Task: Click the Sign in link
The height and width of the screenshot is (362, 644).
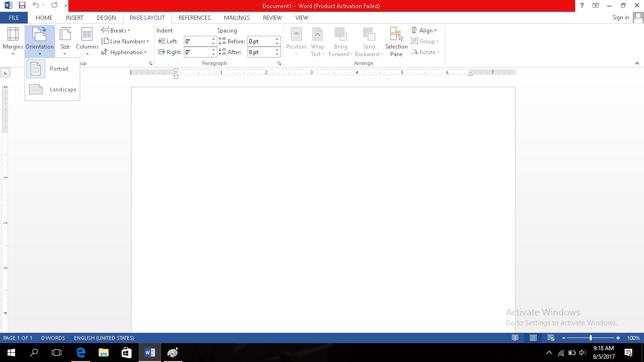Action: [620, 18]
